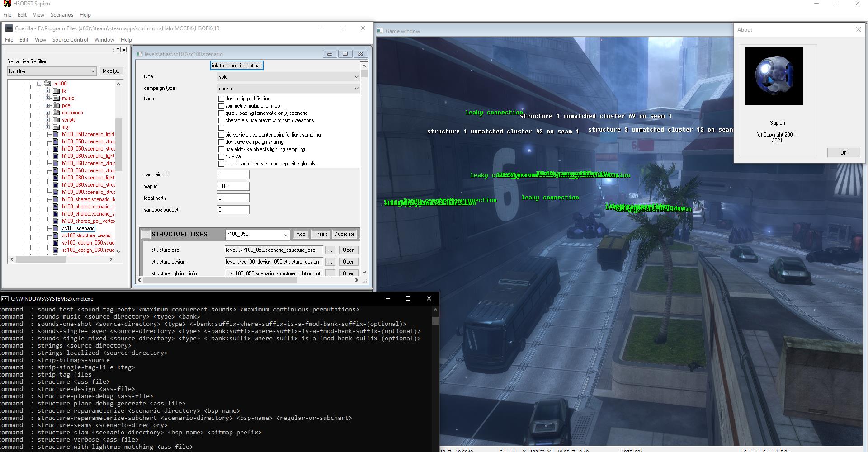Select the fx folder icon

(x=57, y=91)
